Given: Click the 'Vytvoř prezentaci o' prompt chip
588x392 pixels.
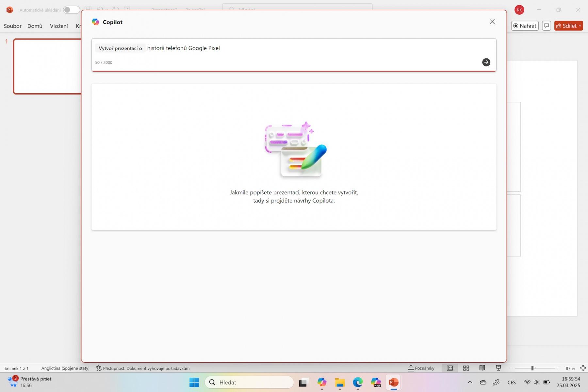Looking at the screenshot, I should (120, 48).
